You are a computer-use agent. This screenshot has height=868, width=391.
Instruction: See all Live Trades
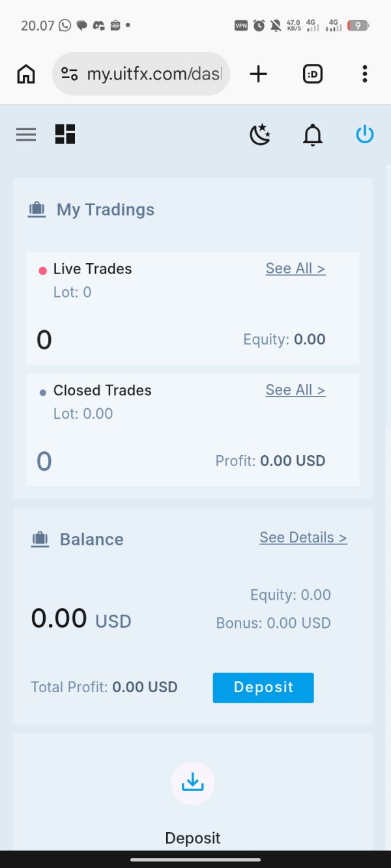[x=295, y=268]
